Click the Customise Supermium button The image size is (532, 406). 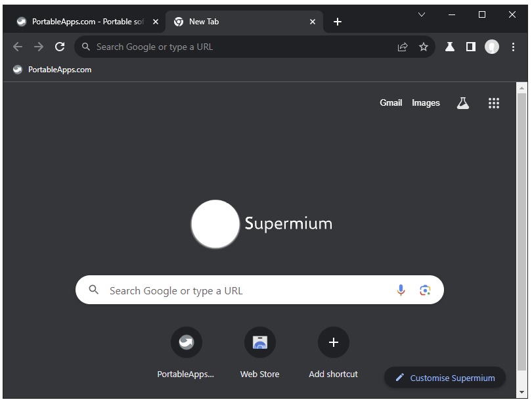coord(445,378)
